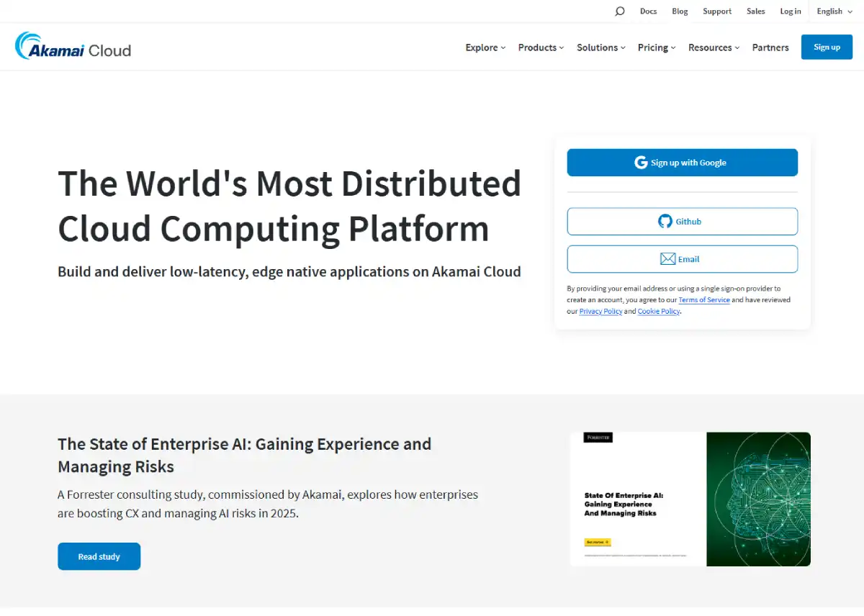Open the Privacy Policy link
This screenshot has width=864, height=616.
click(x=600, y=312)
